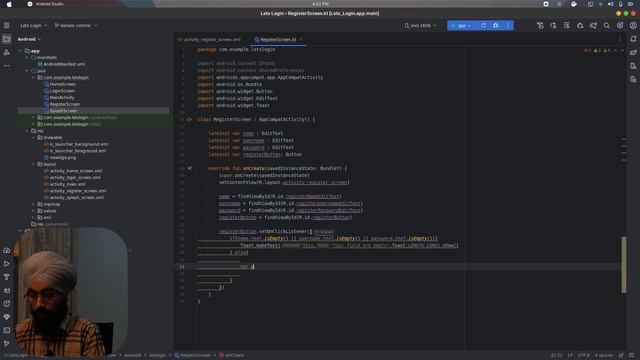The height and width of the screenshot is (360, 640).
Task: Open the macOS volume control
Action: point(611,4)
